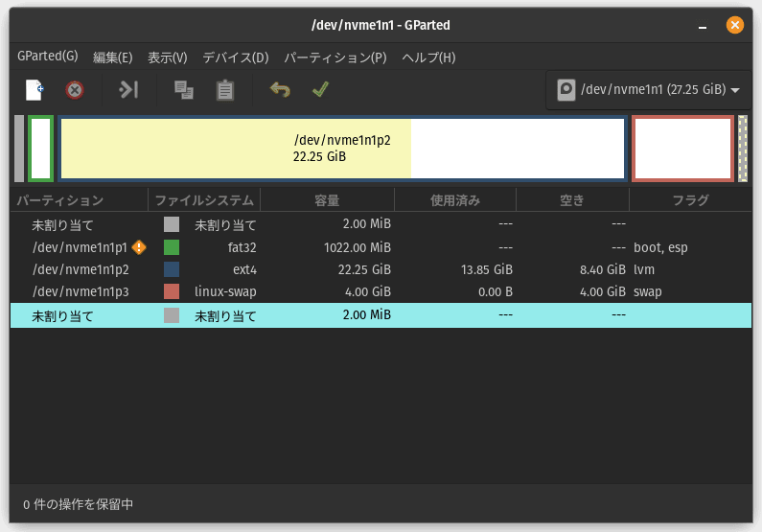The height and width of the screenshot is (532, 762).
Task: Select the trailing unallocated block in disk map
Action: (743, 149)
